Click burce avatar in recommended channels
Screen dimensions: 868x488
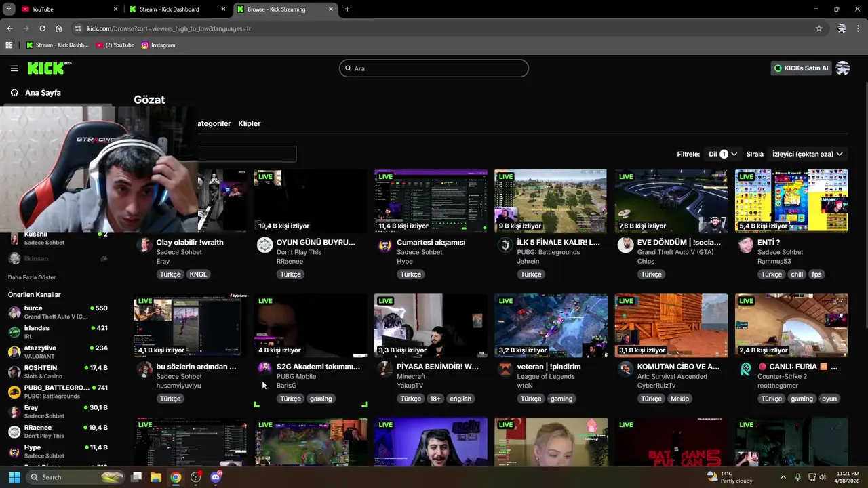(x=14, y=312)
